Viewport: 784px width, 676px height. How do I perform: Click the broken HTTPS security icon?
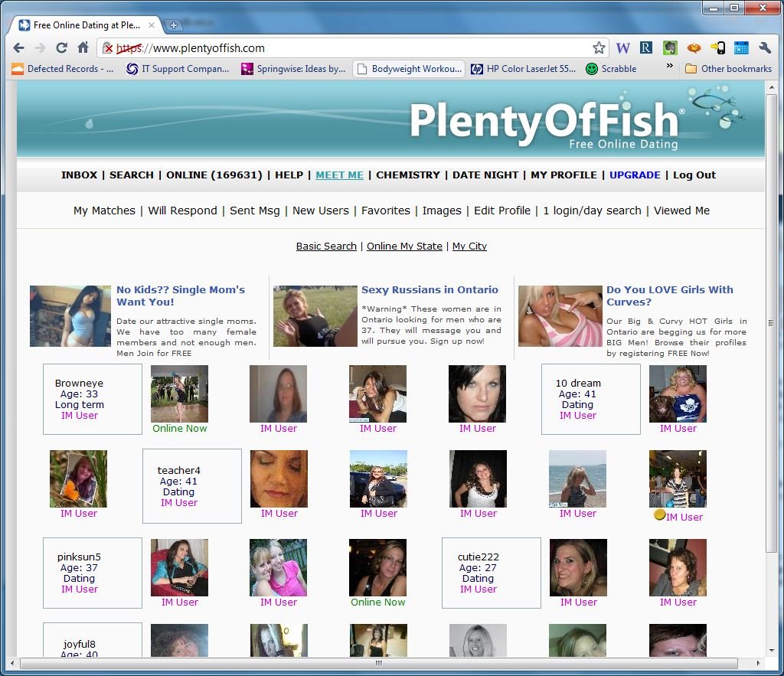(x=107, y=48)
